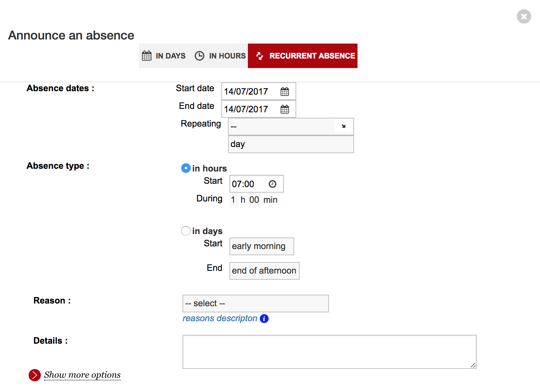The height and width of the screenshot is (392, 540).
Task: Select the 'in hours' radio button
Action: 186,168
